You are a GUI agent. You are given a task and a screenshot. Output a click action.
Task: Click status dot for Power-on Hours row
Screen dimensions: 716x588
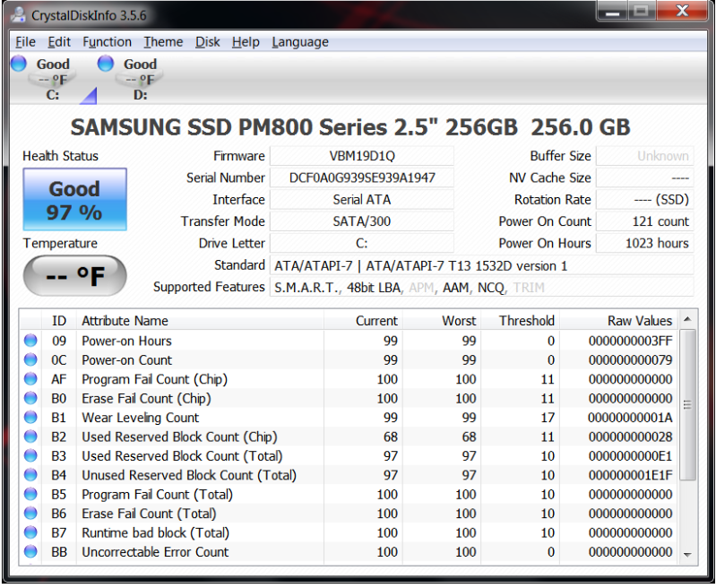pos(30,341)
